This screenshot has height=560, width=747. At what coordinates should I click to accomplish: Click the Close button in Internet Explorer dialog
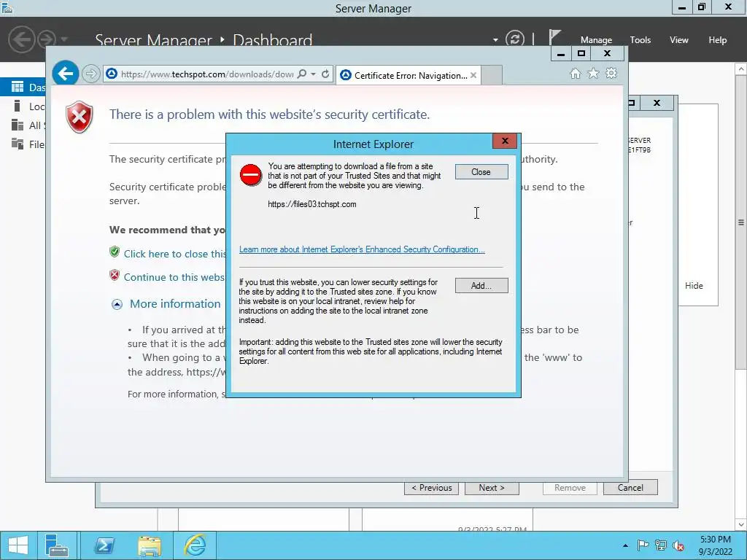click(x=481, y=172)
